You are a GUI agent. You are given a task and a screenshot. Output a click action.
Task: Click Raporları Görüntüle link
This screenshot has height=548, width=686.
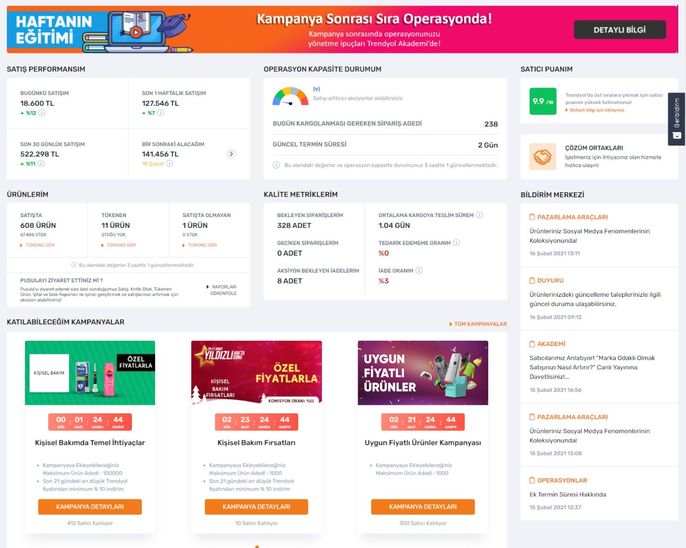pos(222,290)
